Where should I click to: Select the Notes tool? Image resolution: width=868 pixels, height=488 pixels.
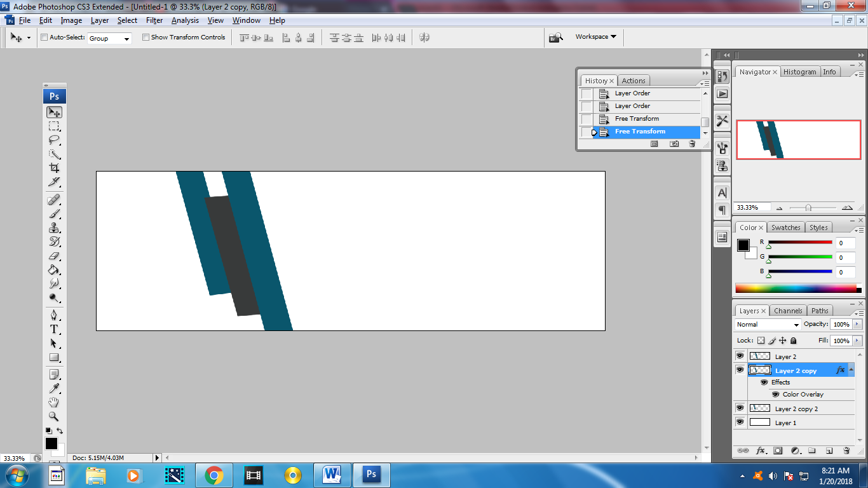pos(54,374)
